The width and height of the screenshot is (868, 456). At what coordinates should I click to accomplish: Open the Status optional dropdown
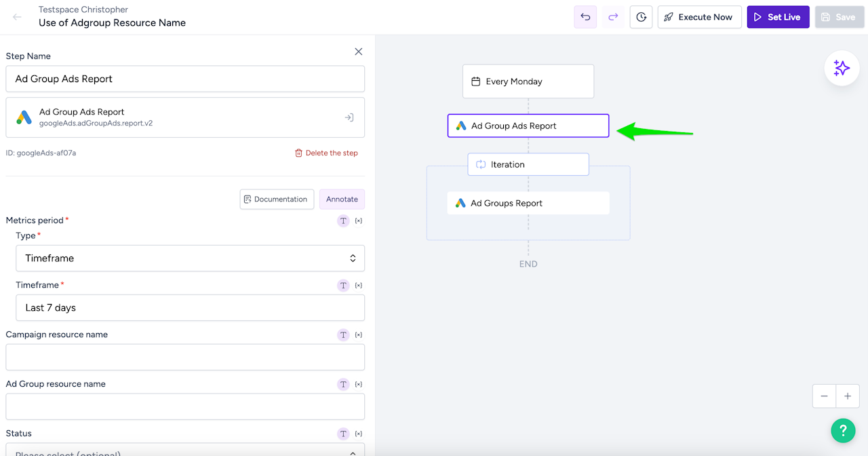pyautogui.click(x=190, y=451)
